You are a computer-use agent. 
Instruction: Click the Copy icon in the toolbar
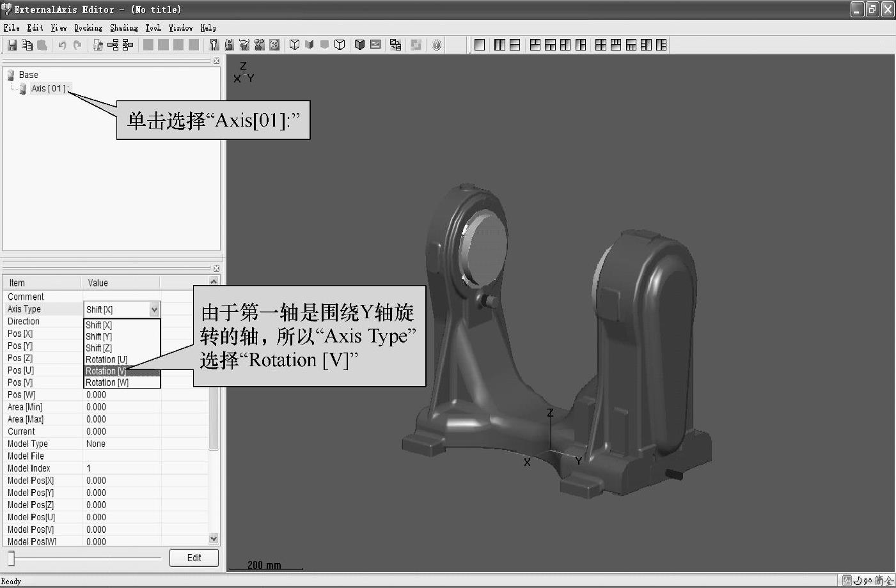[27, 45]
